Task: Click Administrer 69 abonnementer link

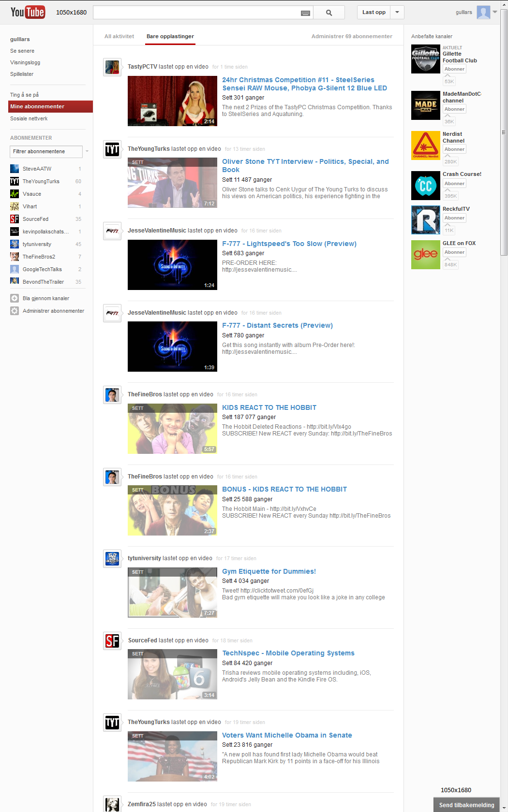Action: [352, 36]
